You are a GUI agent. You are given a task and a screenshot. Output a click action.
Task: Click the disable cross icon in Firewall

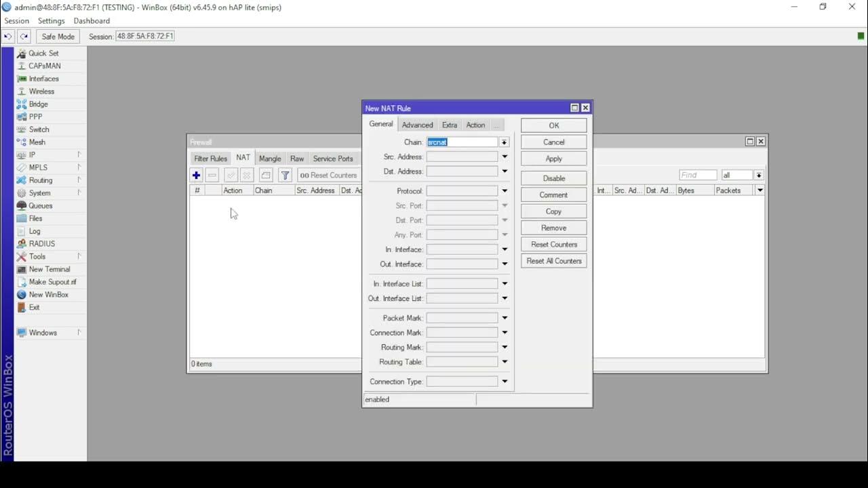click(x=247, y=175)
